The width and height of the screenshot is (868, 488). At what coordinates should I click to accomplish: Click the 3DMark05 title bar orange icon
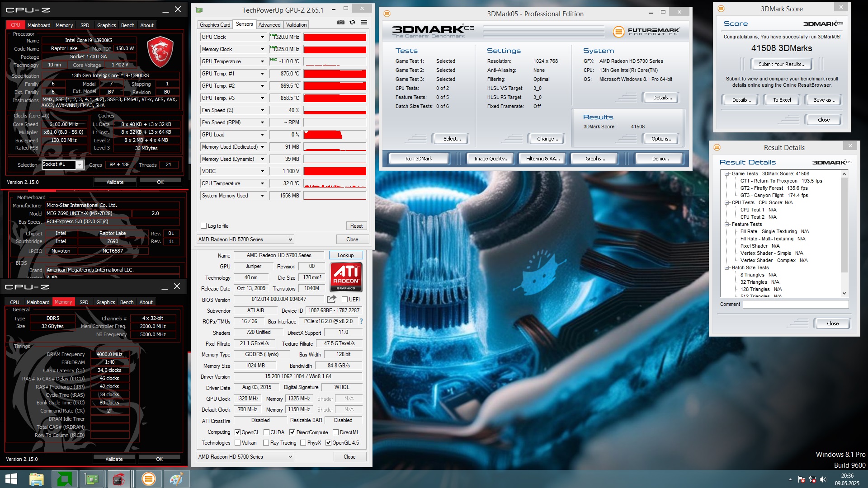pos(387,14)
